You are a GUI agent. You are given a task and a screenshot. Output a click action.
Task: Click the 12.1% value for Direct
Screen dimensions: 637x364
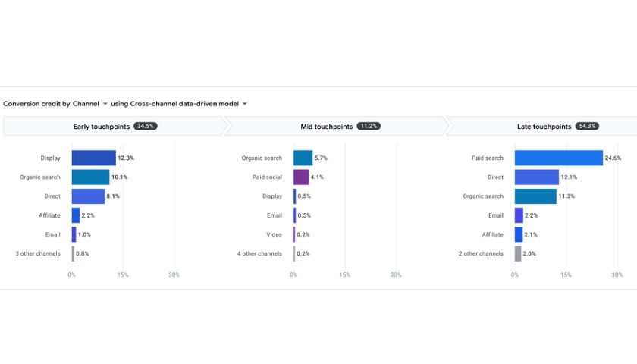[x=569, y=177]
